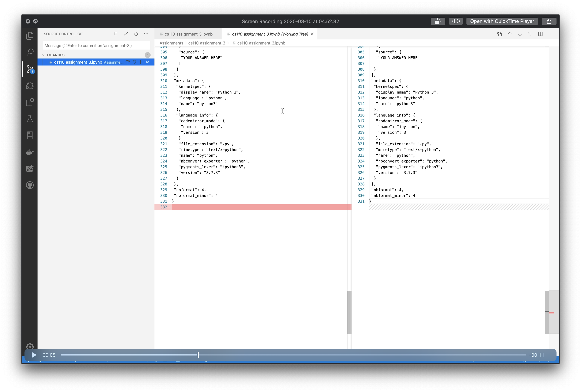The height and width of the screenshot is (392, 581).
Task: Open the Explorer sidebar
Action: 30,36
